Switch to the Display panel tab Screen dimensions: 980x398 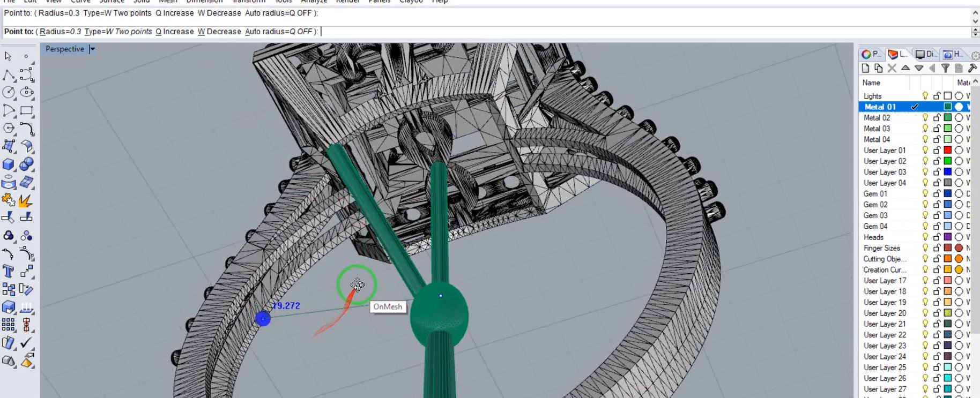coord(926,54)
